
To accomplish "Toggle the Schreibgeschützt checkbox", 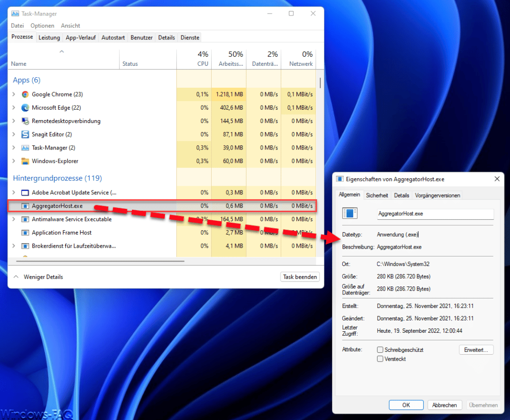I will [380, 350].
